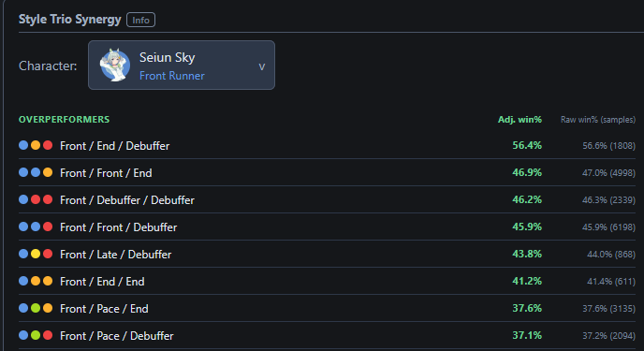Click the blue dot on Front / End / Debuffer row
The height and width of the screenshot is (351, 644).
coord(23,145)
